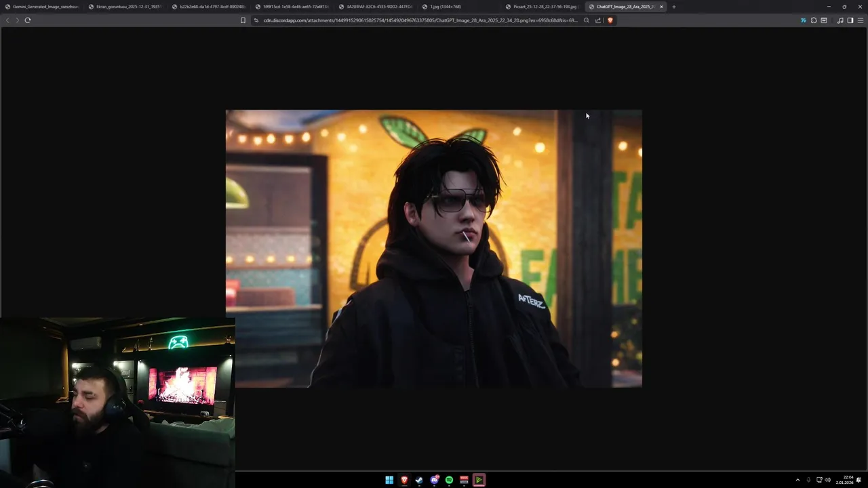Go back to previous page
868x488 pixels.
pyautogui.click(x=7, y=20)
